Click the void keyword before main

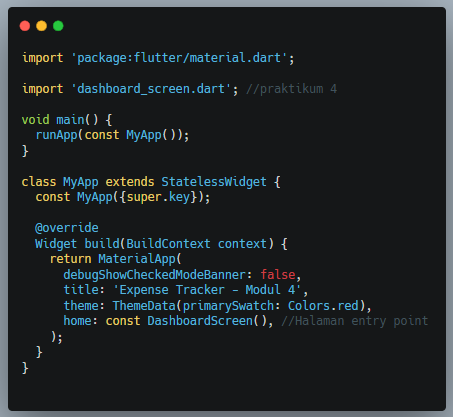[x=35, y=120]
